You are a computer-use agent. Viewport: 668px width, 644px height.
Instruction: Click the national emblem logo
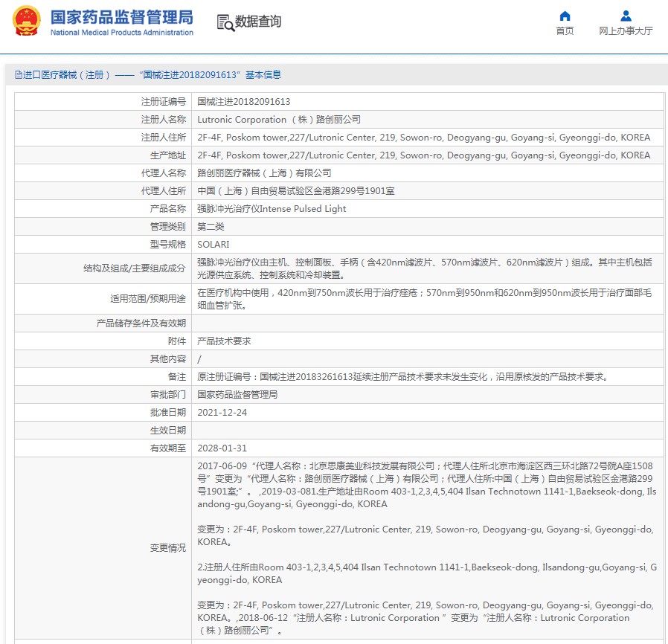(x=27, y=22)
